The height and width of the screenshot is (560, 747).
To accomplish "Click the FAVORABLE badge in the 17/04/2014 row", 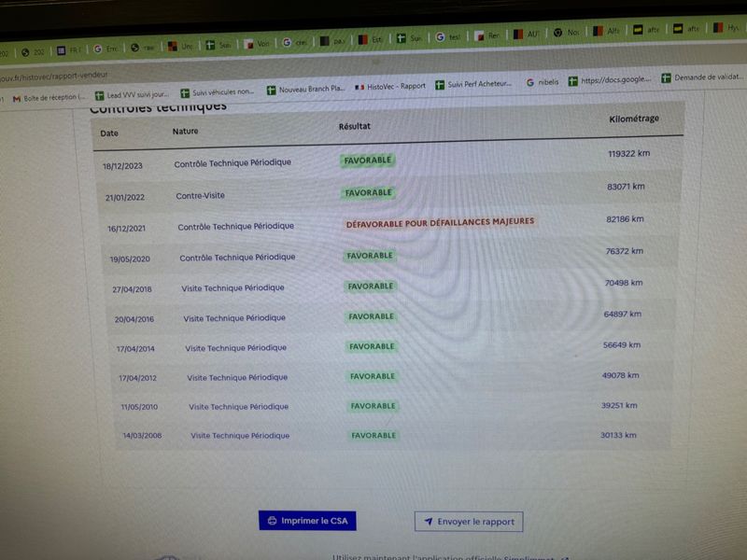I will pos(372,346).
